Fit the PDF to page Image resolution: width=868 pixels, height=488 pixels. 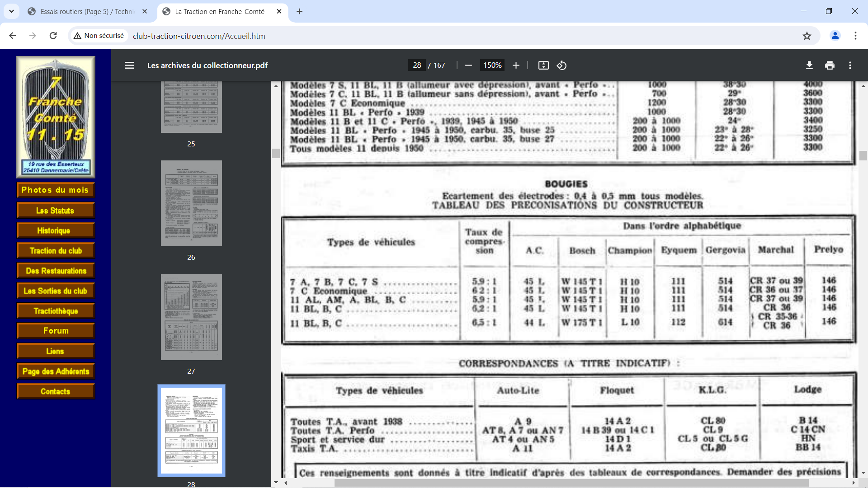click(543, 66)
